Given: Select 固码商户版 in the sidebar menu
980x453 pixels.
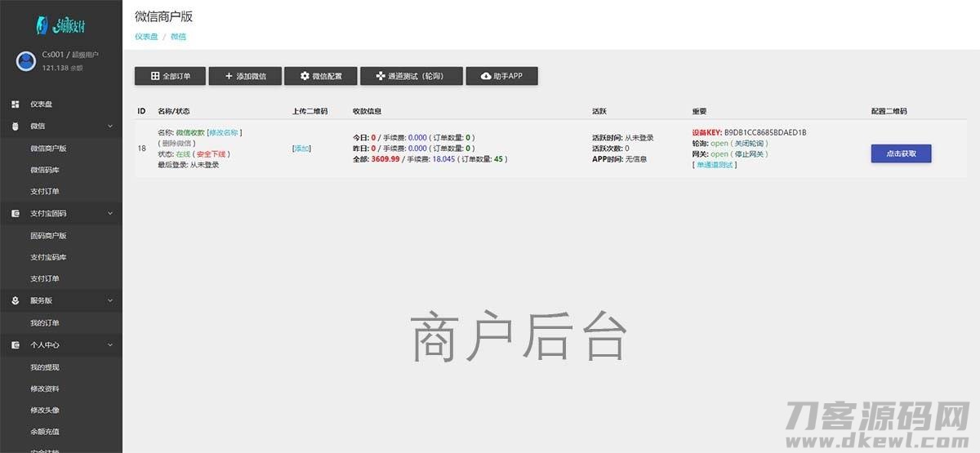Looking at the screenshot, I should coord(48,236).
